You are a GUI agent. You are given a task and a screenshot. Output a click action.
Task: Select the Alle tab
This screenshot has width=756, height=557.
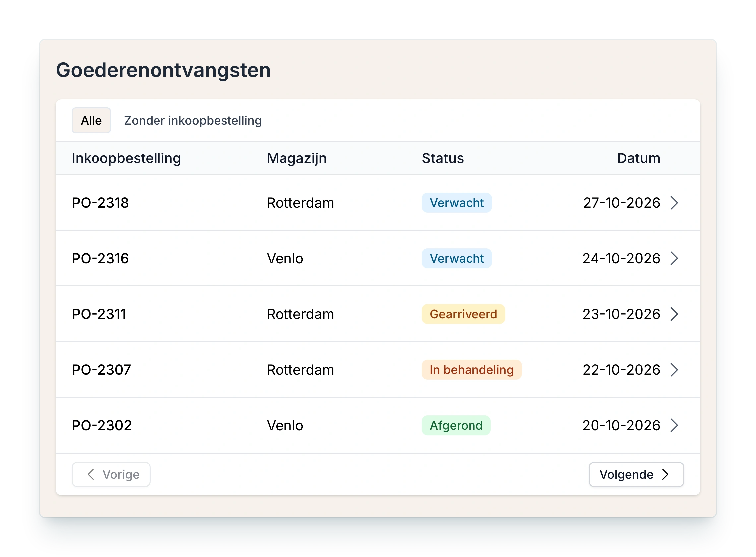coord(91,120)
